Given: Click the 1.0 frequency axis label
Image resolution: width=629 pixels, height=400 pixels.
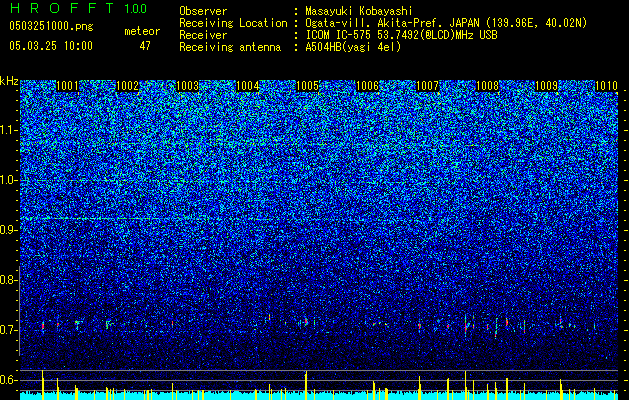Looking at the screenshot, I should coord(8,180).
